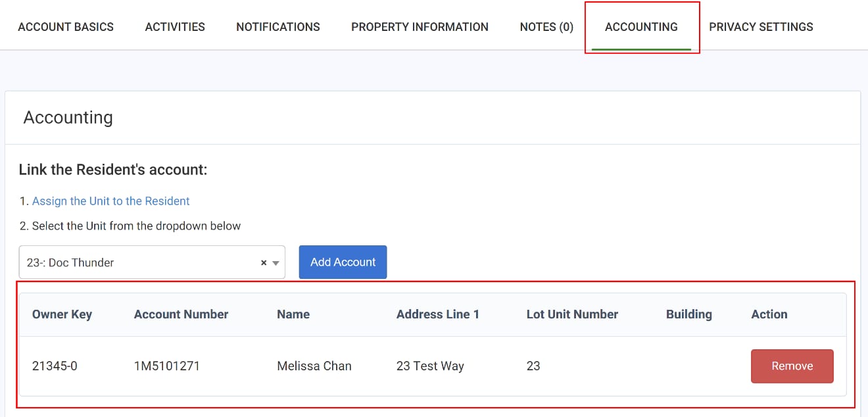The height and width of the screenshot is (417, 868).
Task: Click the Name column header
Action: [293, 314]
